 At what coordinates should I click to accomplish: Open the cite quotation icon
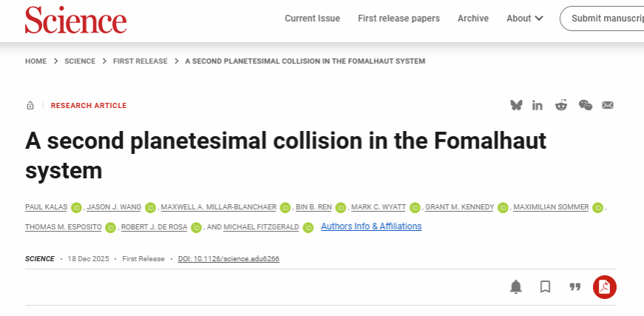(x=575, y=286)
